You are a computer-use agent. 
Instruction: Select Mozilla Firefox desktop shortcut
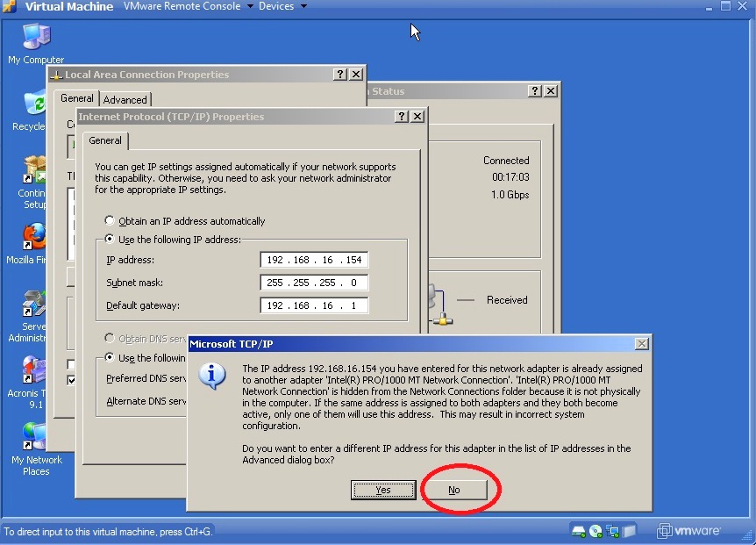pos(27,244)
